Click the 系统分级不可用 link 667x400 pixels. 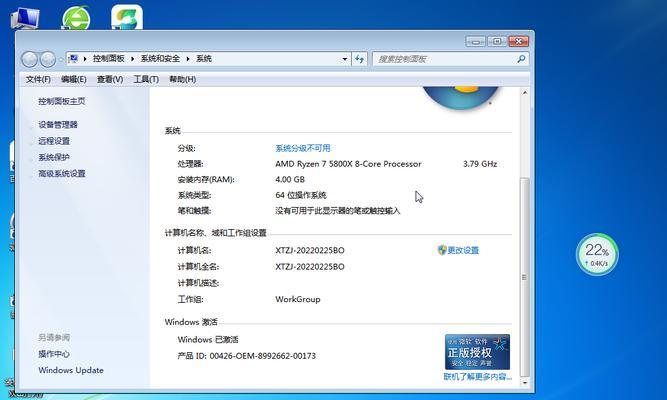pos(302,148)
